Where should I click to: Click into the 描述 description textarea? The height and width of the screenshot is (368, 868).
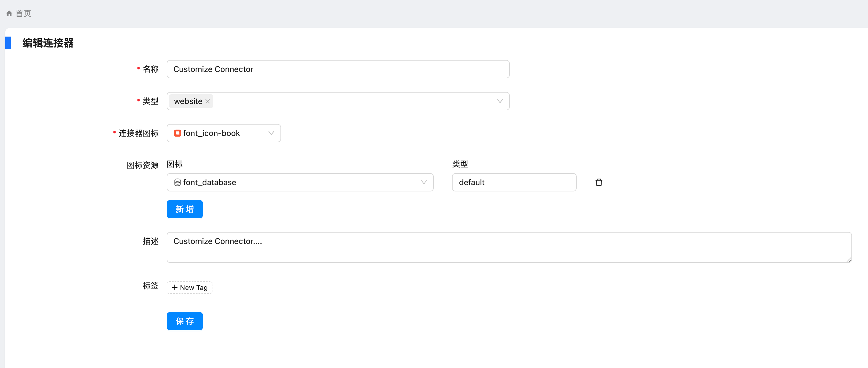point(509,247)
